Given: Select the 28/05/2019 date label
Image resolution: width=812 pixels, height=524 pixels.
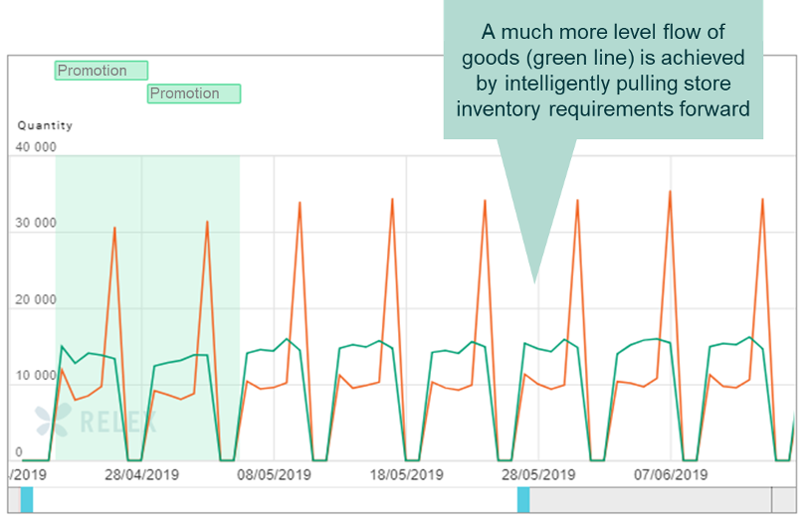Looking at the screenshot, I should click(x=537, y=475).
